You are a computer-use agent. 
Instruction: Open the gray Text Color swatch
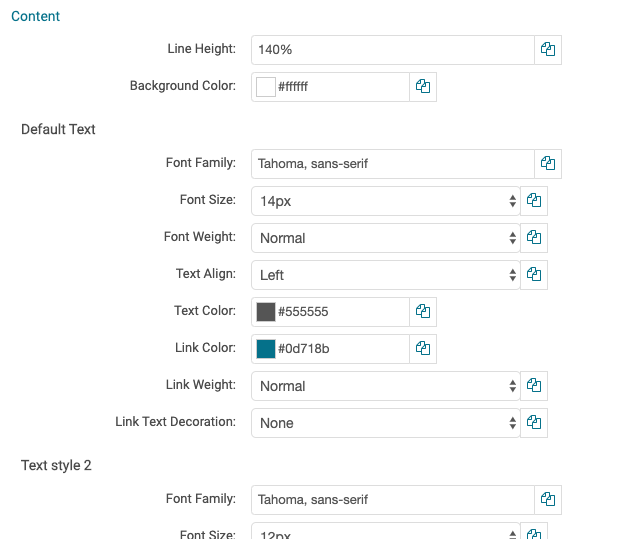266,312
